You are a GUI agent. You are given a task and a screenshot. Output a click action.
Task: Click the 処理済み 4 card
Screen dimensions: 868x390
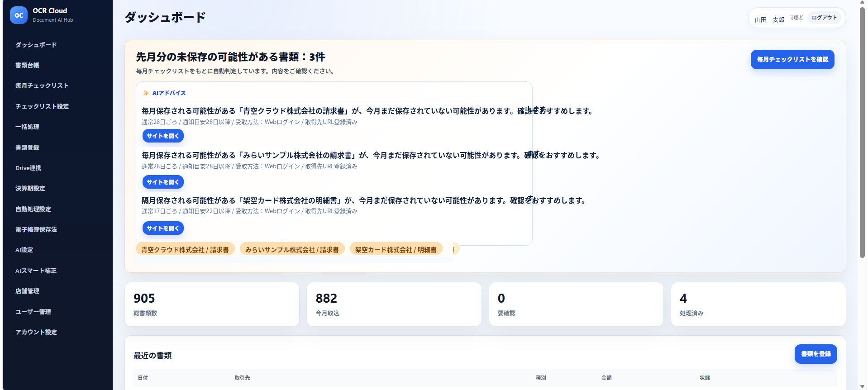point(758,304)
